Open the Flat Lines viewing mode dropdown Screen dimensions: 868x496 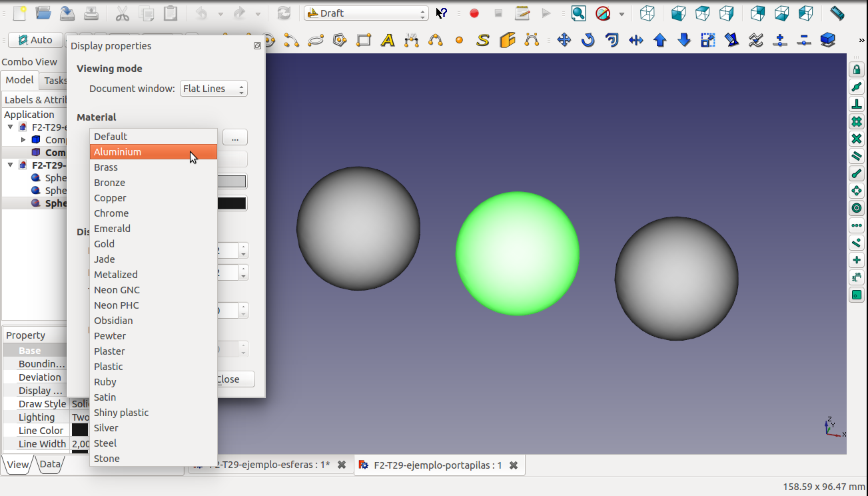[x=213, y=89]
